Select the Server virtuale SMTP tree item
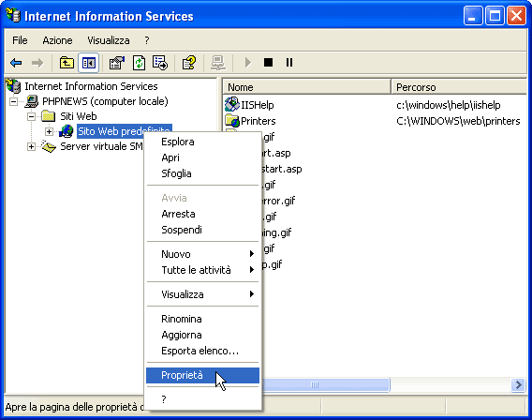This screenshot has width=532, height=420. pyautogui.click(x=101, y=146)
